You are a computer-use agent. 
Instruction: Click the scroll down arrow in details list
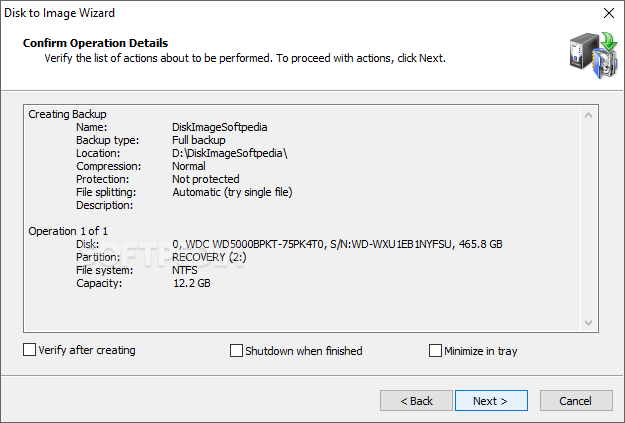tap(588, 323)
